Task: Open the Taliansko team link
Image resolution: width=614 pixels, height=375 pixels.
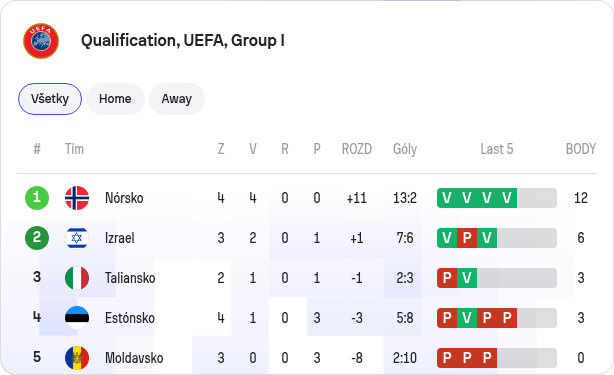Action: coord(130,278)
